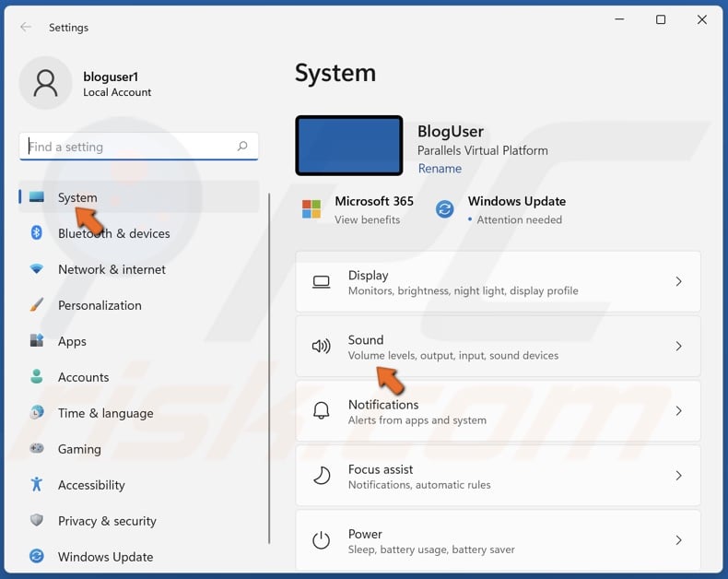
Task: Click the Microsoft 365 logo icon
Action: [x=311, y=209]
